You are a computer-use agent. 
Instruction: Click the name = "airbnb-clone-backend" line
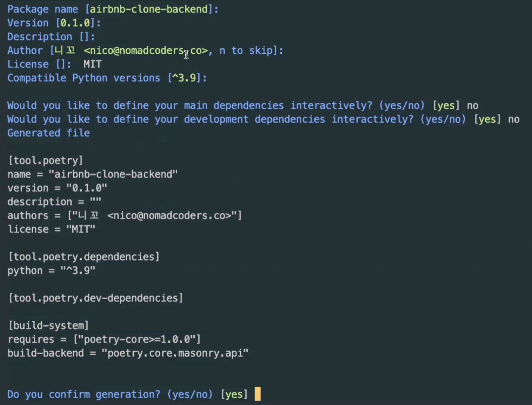pos(93,174)
